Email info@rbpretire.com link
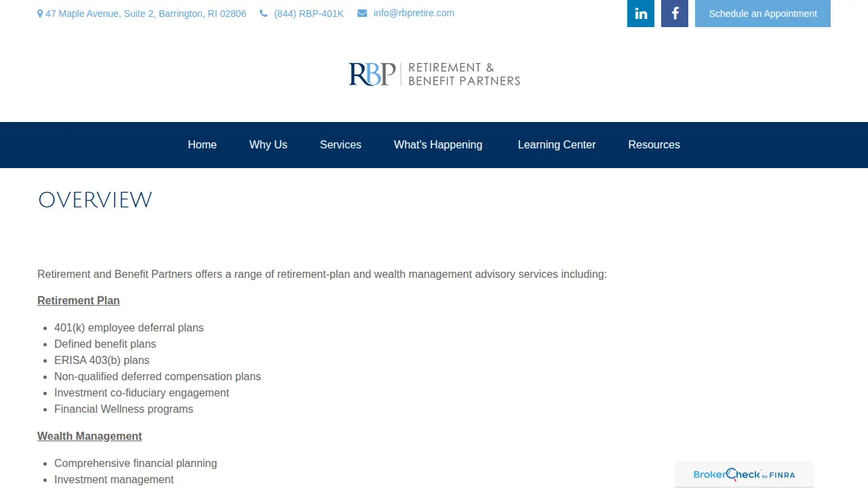 click(414, 13)
